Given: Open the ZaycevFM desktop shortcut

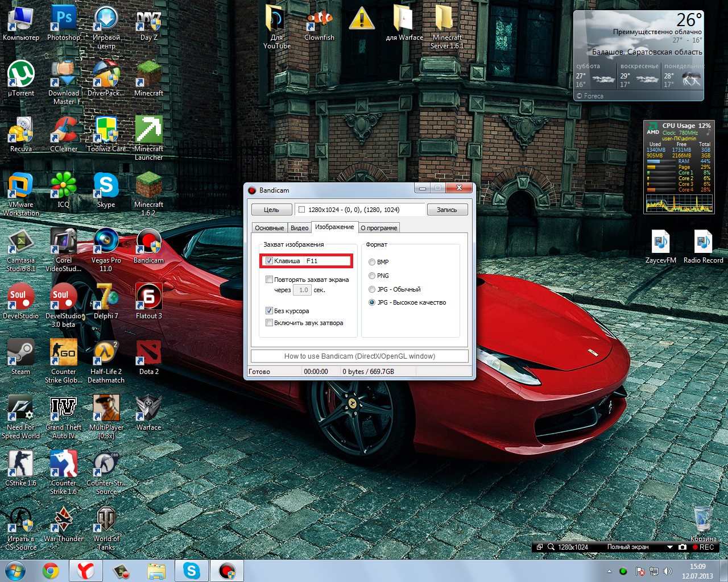Looking at the screenshot, I should [661, 247].
